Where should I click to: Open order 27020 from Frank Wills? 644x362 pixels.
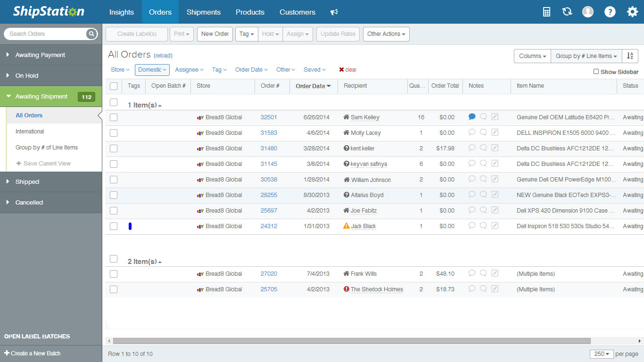pos(268,273)
